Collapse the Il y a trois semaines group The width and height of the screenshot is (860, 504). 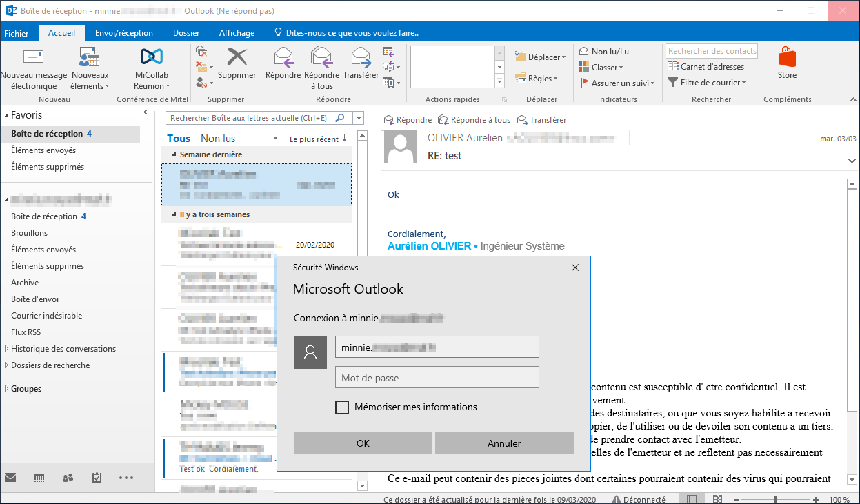174,214
